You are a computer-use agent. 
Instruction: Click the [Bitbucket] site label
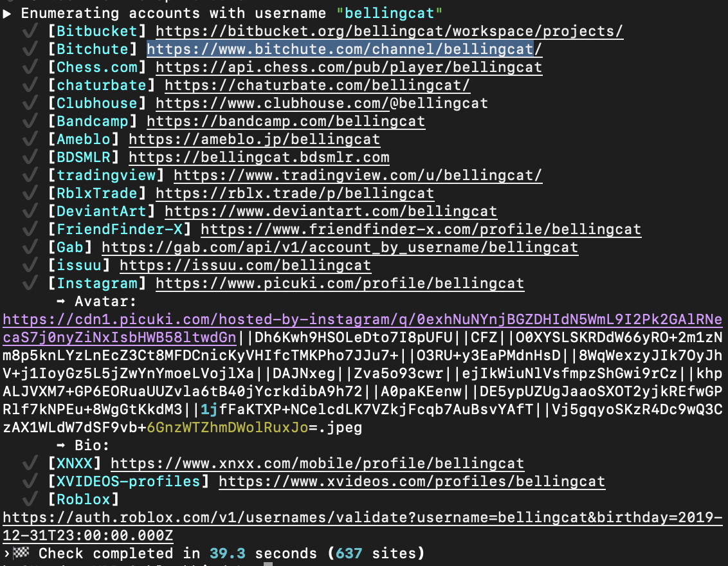97,31
